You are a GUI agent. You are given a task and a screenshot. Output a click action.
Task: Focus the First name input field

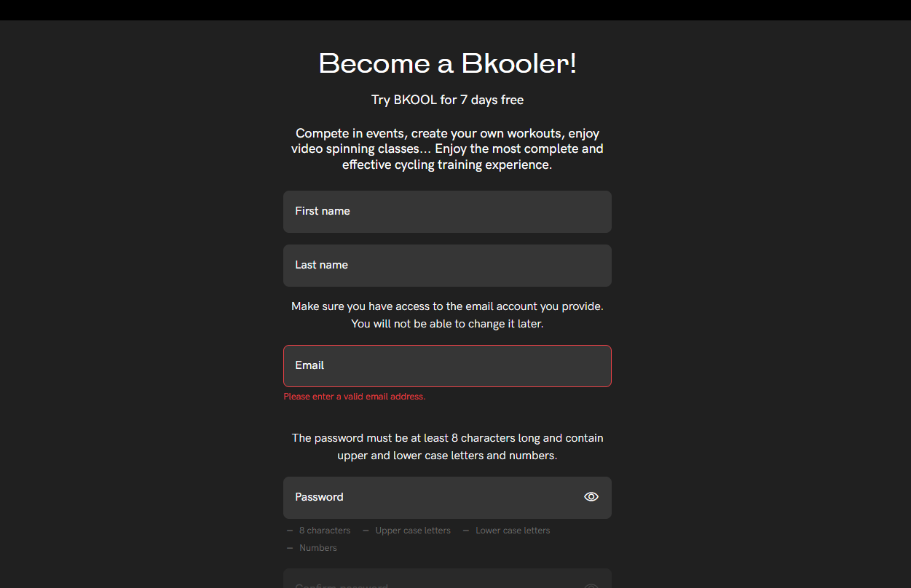(447, 212)
